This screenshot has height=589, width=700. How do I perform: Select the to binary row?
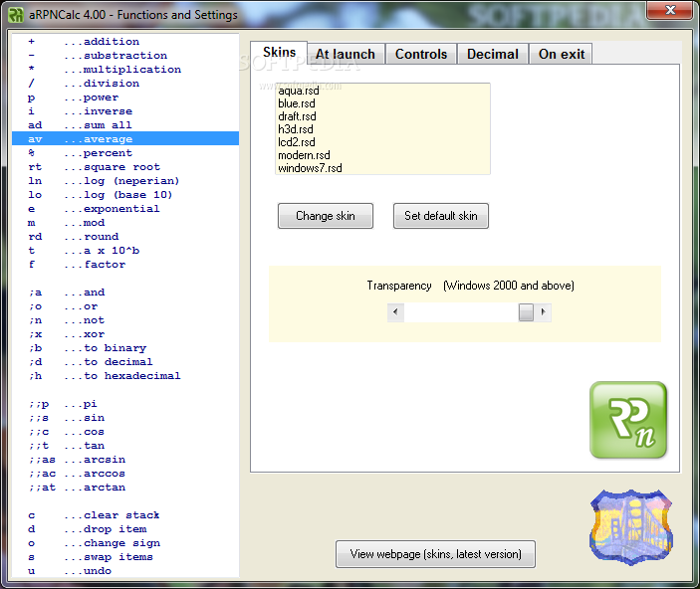click(125, 348)
